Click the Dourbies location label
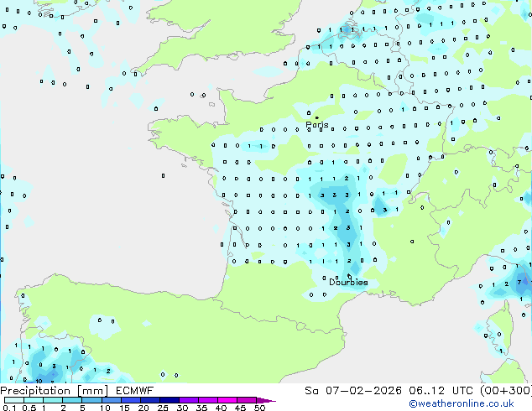This screenshot has width=532, height=411. (x=348, y=282)
